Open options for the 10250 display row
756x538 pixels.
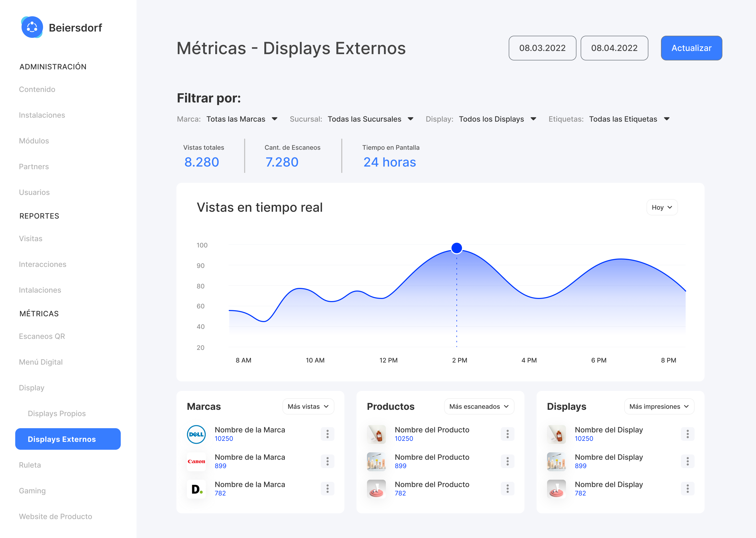687,434
